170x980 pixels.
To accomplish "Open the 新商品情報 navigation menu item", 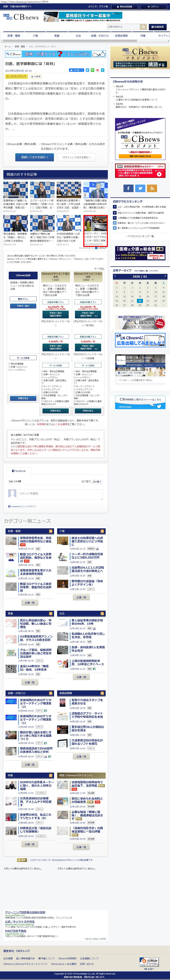I will [x=121, y=36].
